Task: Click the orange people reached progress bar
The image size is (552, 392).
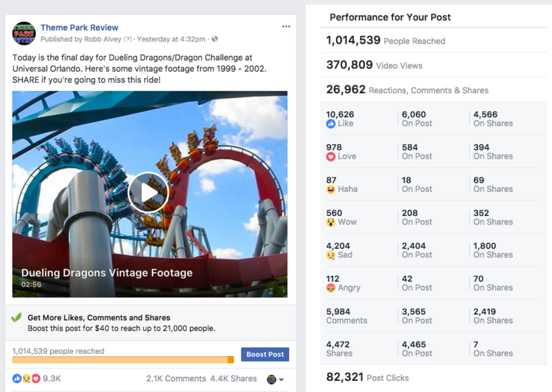Action: (123, 360)
